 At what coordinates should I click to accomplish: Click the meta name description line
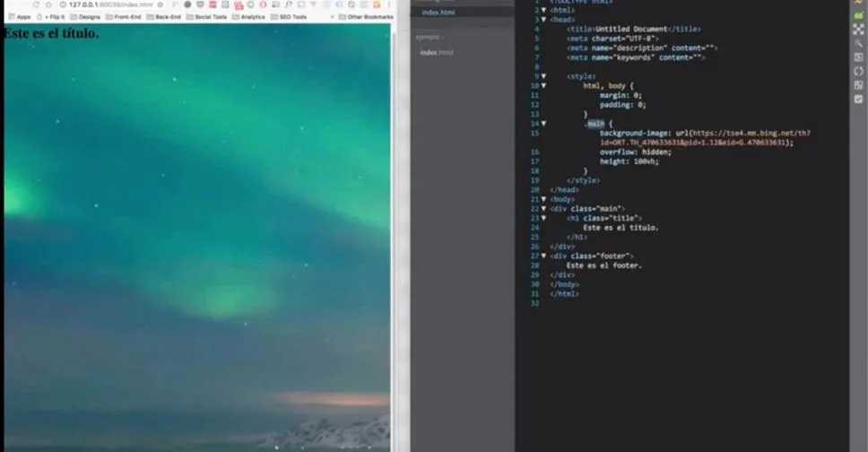point(642,48)
